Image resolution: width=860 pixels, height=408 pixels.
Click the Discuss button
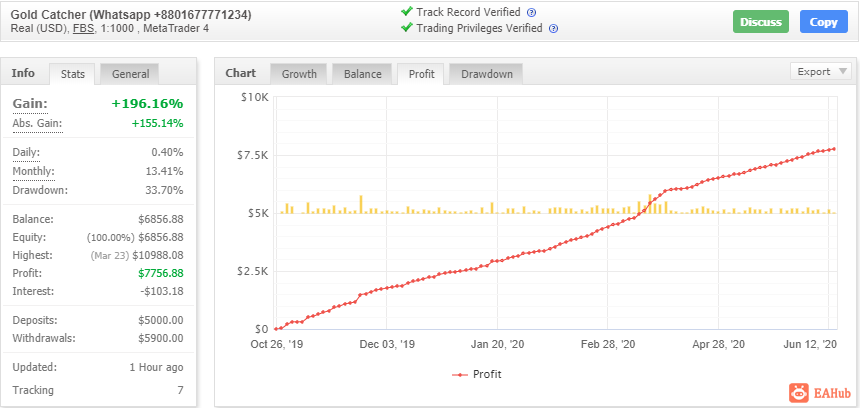(x=761, y=22)
